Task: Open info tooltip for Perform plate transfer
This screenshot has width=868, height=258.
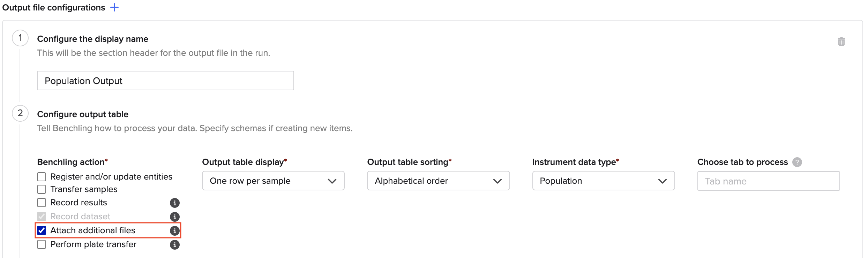Action: click(174, 244)
